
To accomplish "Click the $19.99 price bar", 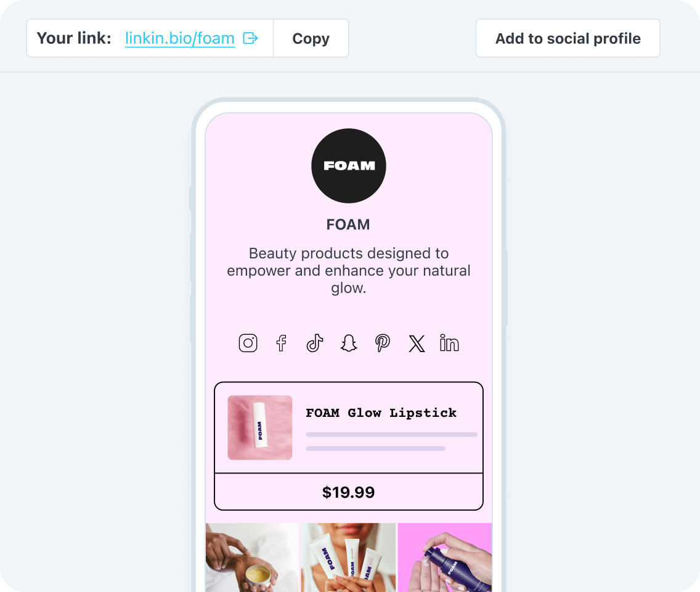I will pos(349,492).
